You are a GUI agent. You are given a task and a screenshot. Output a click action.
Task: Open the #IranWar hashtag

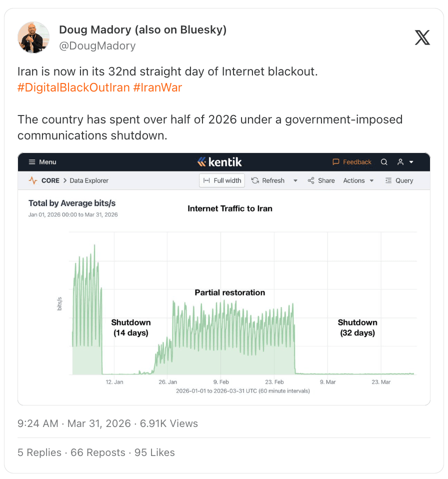tap(157, 88)
